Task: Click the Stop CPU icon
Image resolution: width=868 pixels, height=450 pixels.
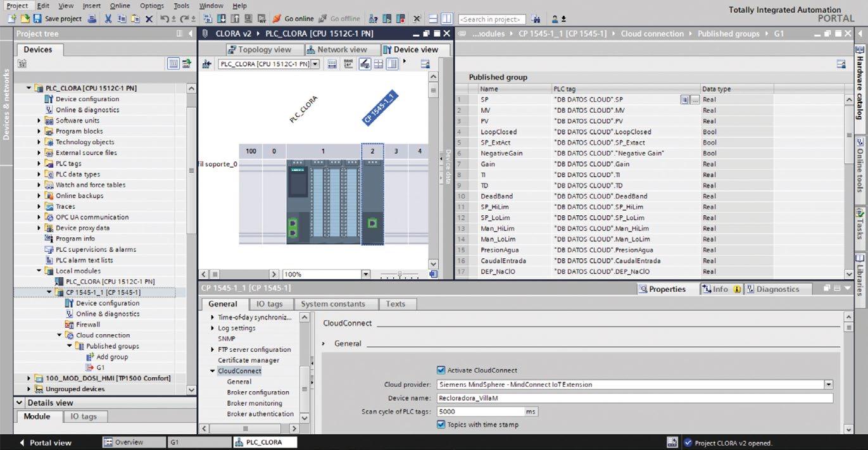Action: (400, 19)
